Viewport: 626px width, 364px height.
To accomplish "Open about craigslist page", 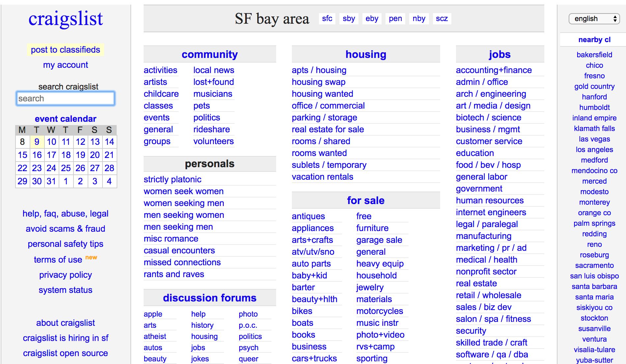I will click(66, 323).
